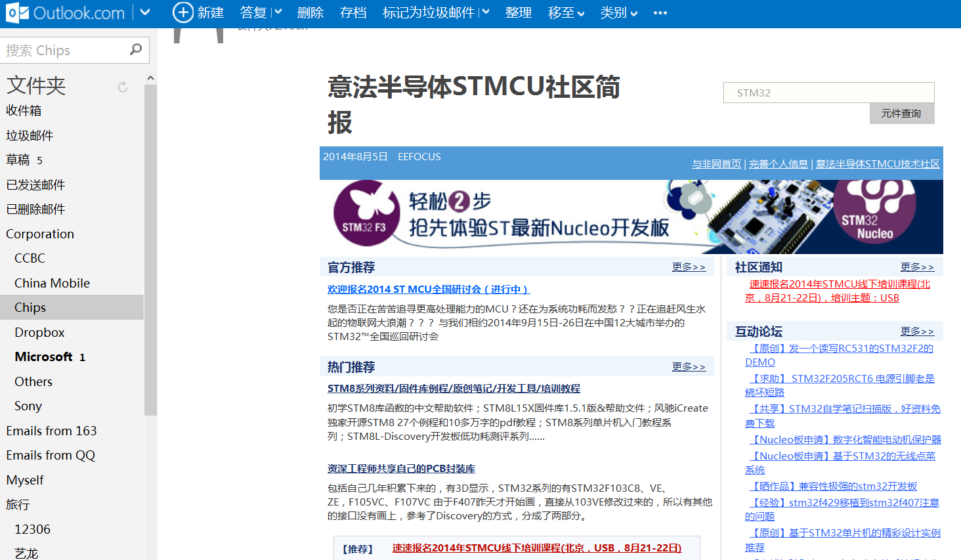Click 更多>> next to 热门推荐
Image resolution: width=961 pixels, height=560 pixels.
[x=689, y=367]
